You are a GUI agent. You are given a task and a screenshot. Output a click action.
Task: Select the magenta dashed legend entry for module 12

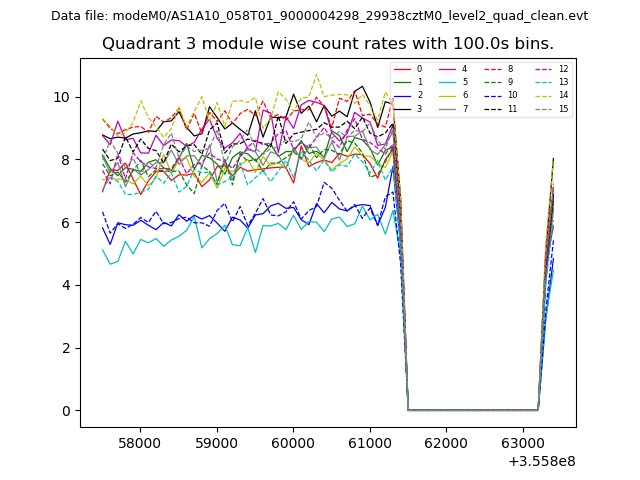coord(543,69)
